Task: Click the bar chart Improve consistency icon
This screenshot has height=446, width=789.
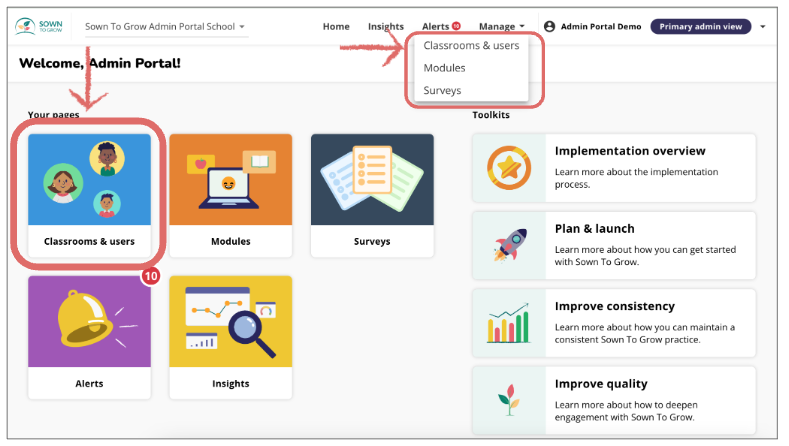Action: [508, 323]
